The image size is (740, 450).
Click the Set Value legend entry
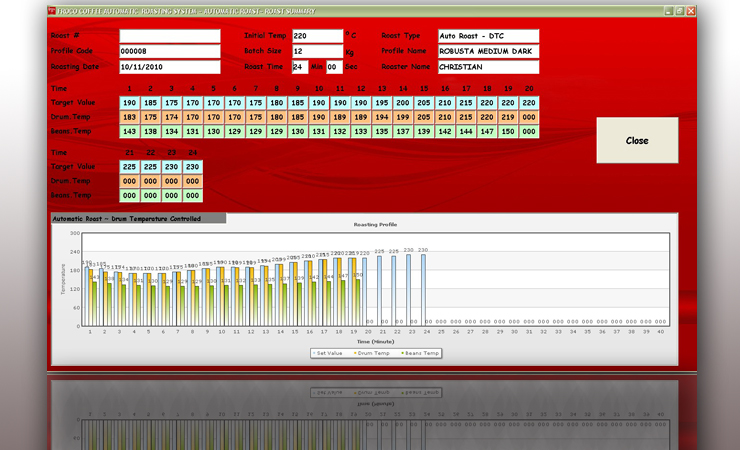click(328, 353)
